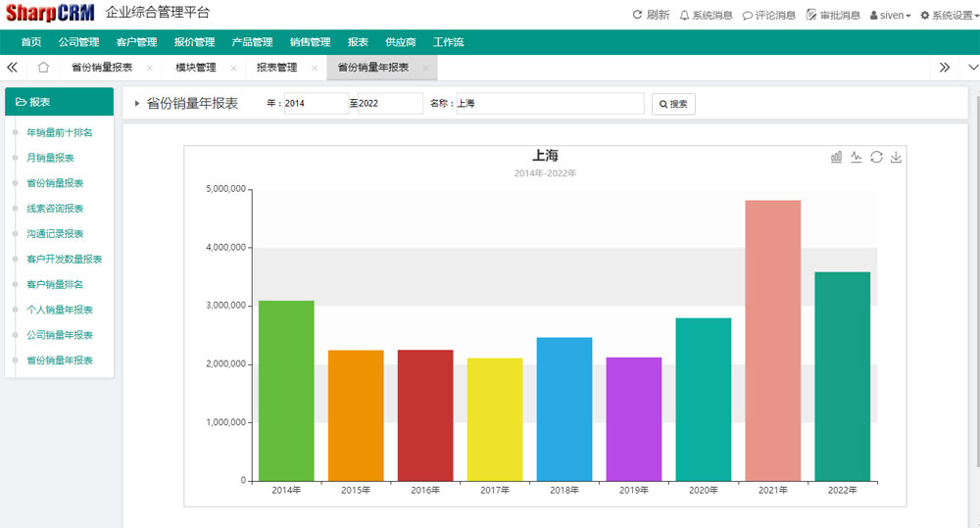Click the home icon in tab bar
The height and width of the screenshot is (528, 980).
(x=43, y=68)
